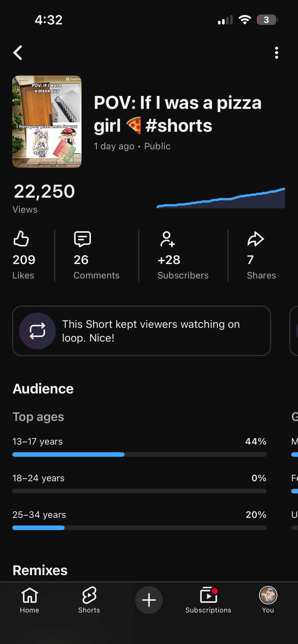Tap the '7' shares number
The image size is (298, 644).
click(x=250, y=260)
